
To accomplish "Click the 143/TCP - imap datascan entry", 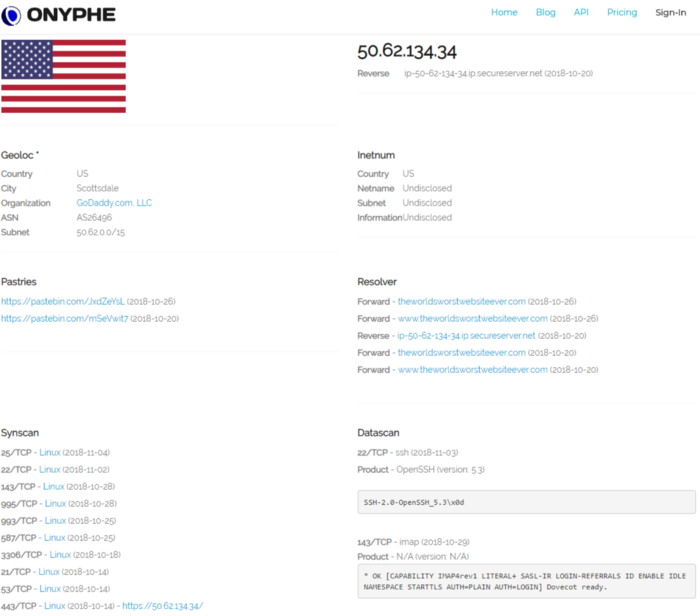I will [413, 542].
